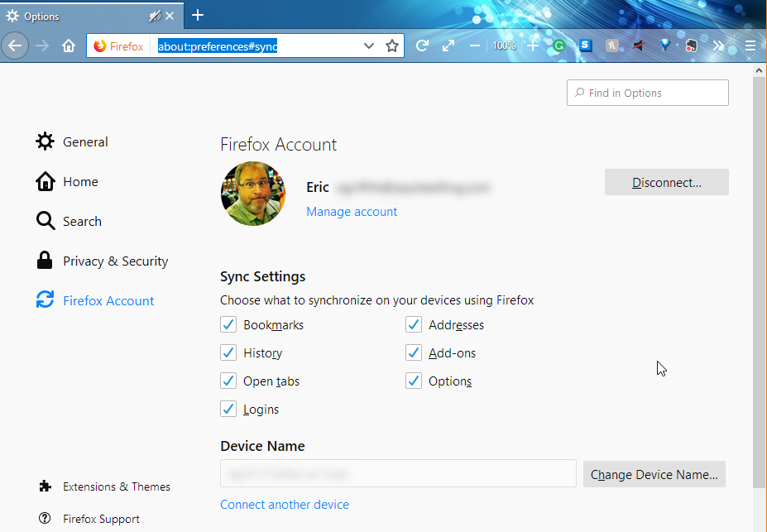Disable the Add-ons sync checkbox
The height and width of the screenshot is (532, 767).
(414, 352)
